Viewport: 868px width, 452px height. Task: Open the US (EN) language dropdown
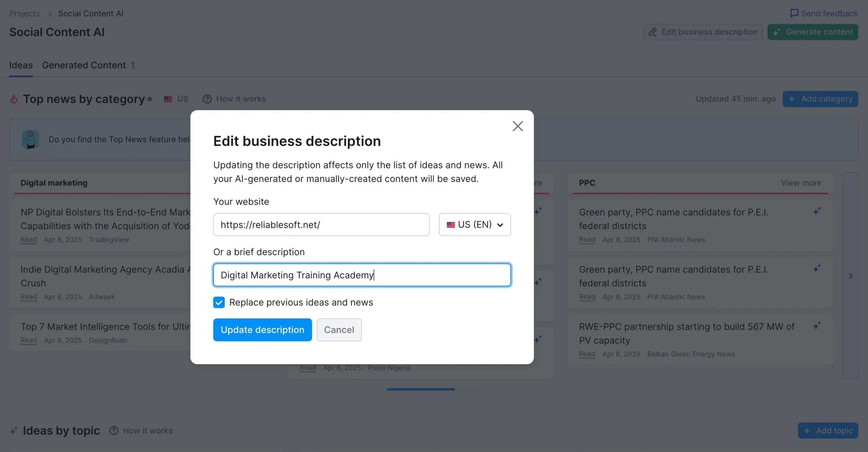click(474, 225)
